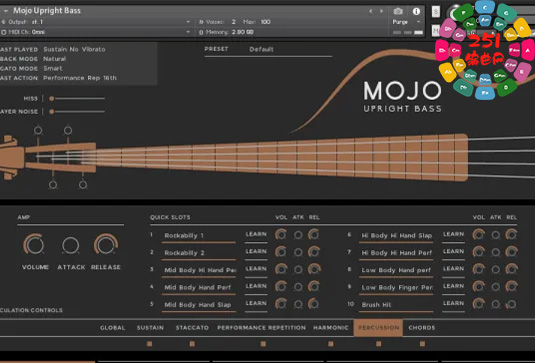Click Learn for Mid Body Hi Hand slot
Image resolution: width=535 pixels, height=363 pixels.
coord(256,269)
